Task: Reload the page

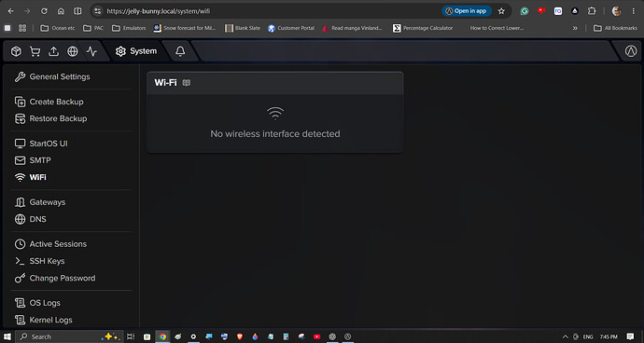Action: [x=44, y=11]
